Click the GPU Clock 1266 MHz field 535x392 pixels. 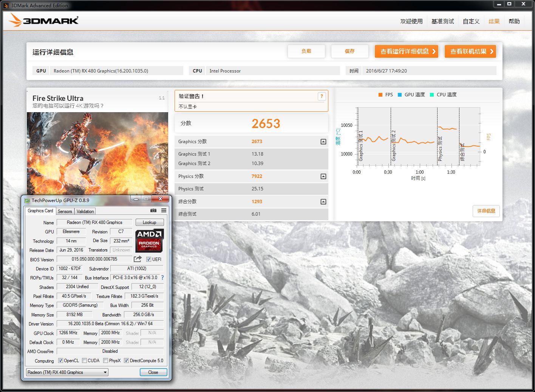[x=68, y=333]
